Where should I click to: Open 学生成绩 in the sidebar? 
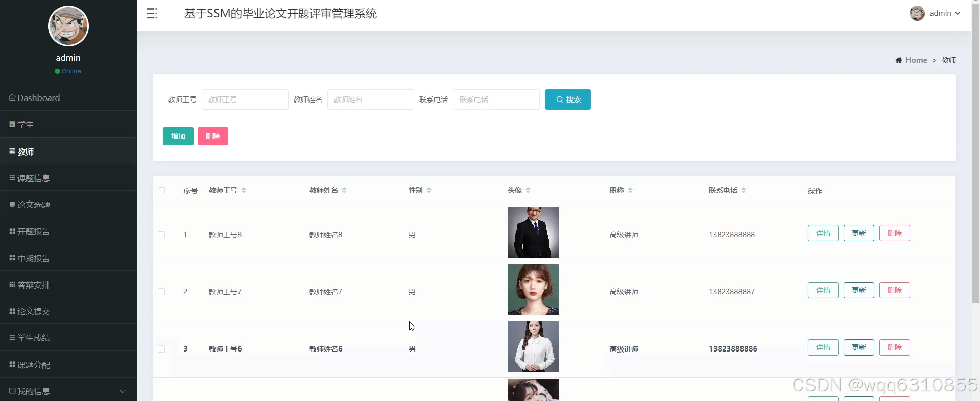pos(68,338)
